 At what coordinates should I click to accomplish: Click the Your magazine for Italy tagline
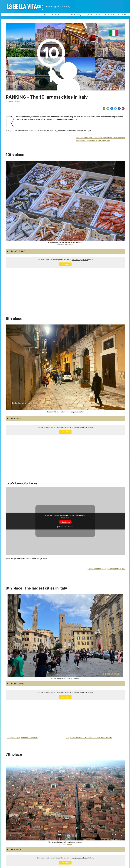pyautogui.click(x=58, y=6)
